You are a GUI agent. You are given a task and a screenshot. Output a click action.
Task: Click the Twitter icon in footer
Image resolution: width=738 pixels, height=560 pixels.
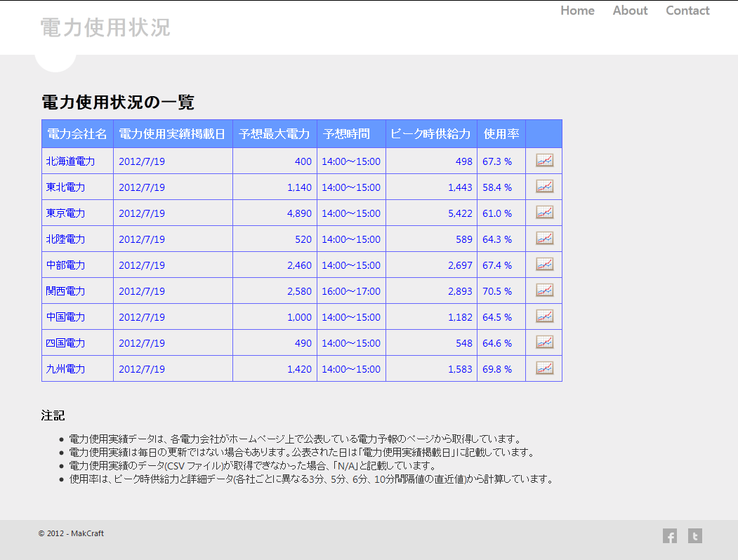(694, 535)
